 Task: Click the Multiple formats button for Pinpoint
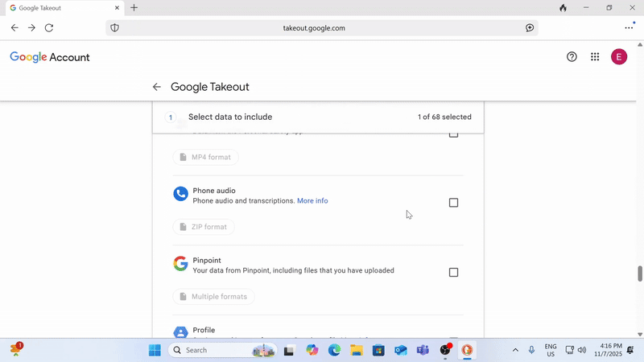point(213,297)
